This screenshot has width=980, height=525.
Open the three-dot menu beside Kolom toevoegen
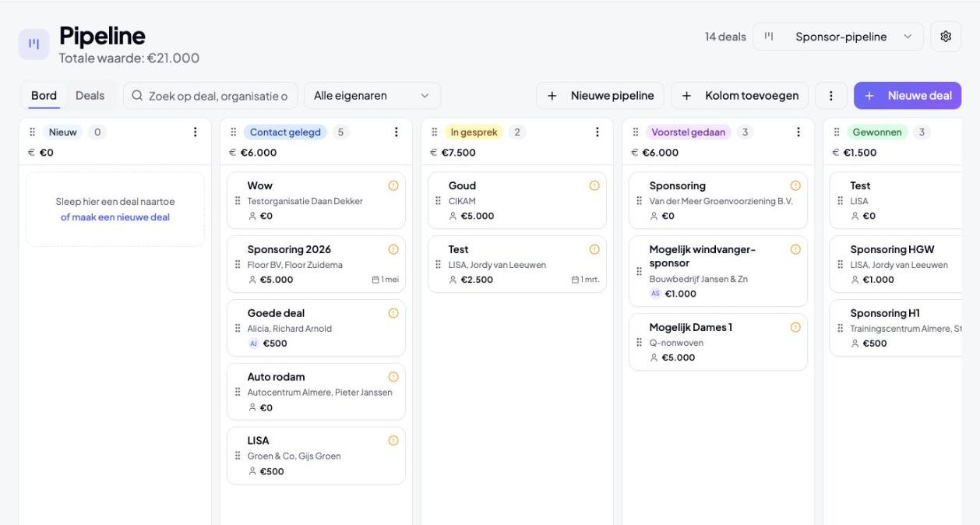click(x=831, y=96)
